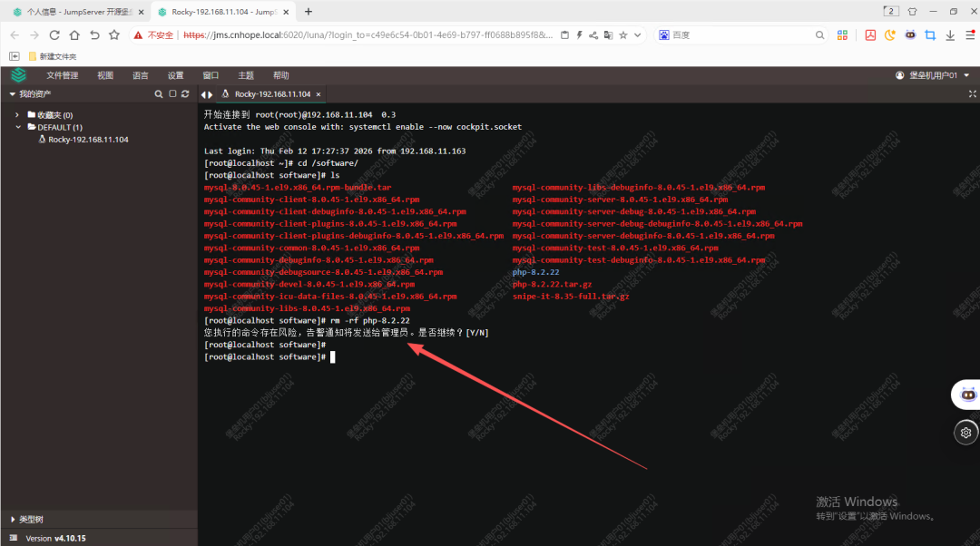Open the 设置 menu
980x546 pixels.
pos(176,75)
